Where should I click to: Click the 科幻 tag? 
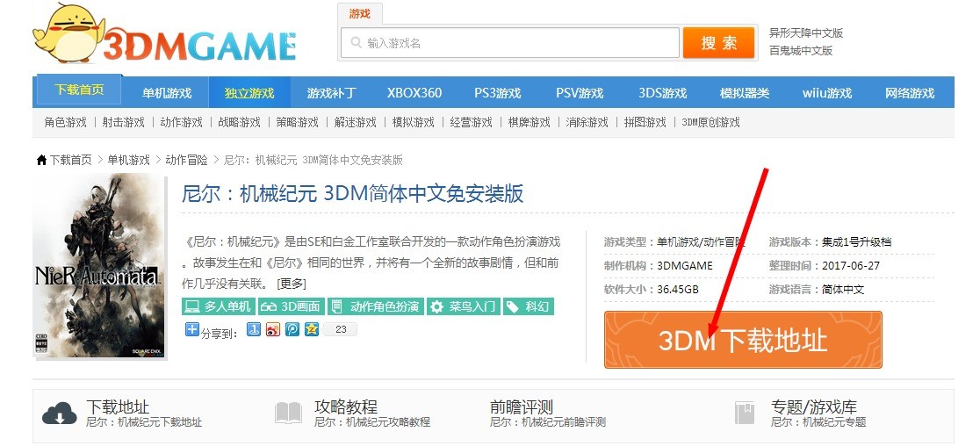(x=529, y=306)
